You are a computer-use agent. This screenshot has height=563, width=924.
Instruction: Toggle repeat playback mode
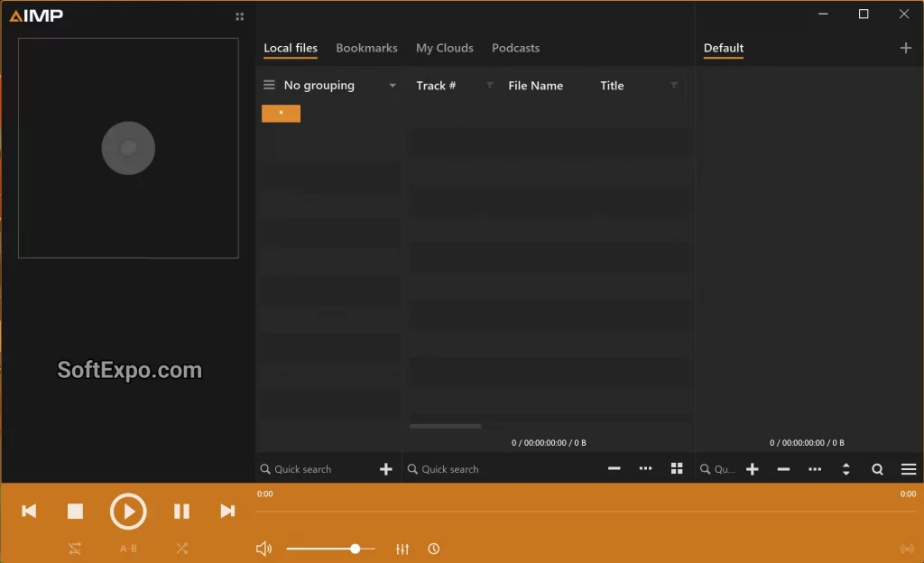point(75,548)
